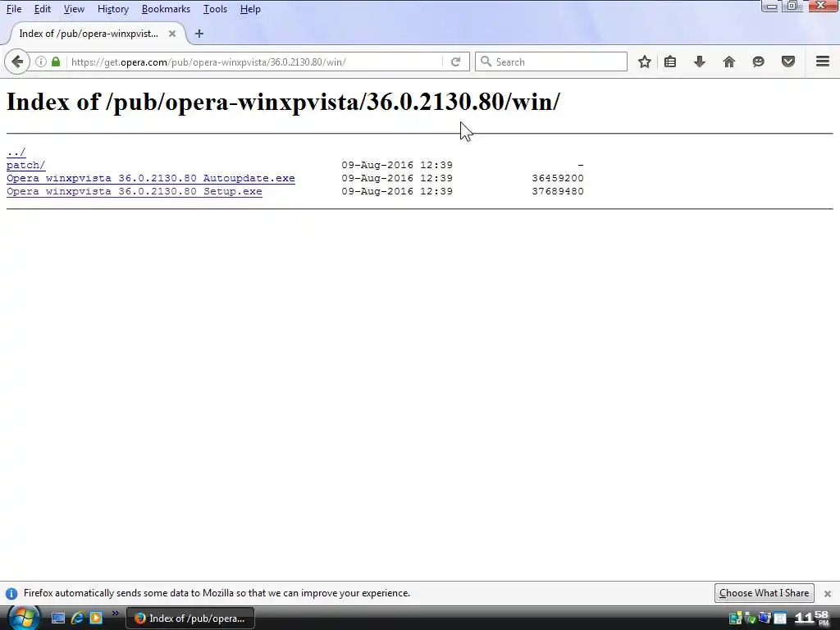Click the Index of /pub/opera-winxpvista page heading
840x630 pixels.
point(283,102)
